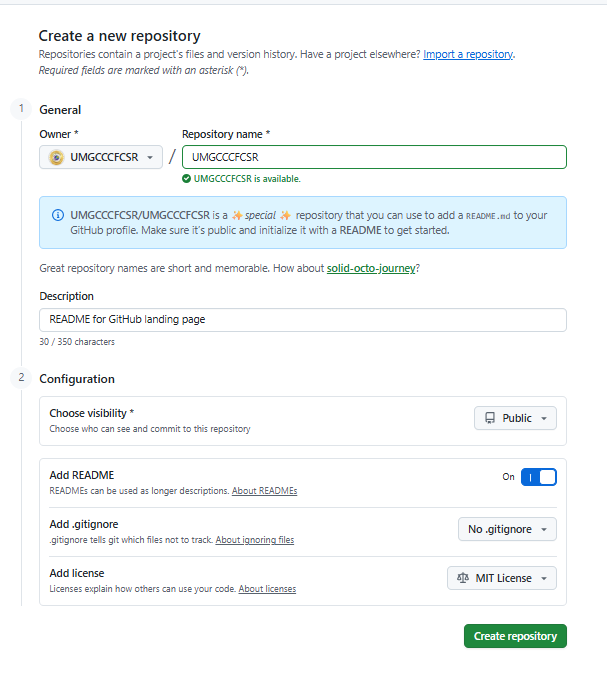Click the owner avatar icon
607x685 pixels.
(57, 157)
